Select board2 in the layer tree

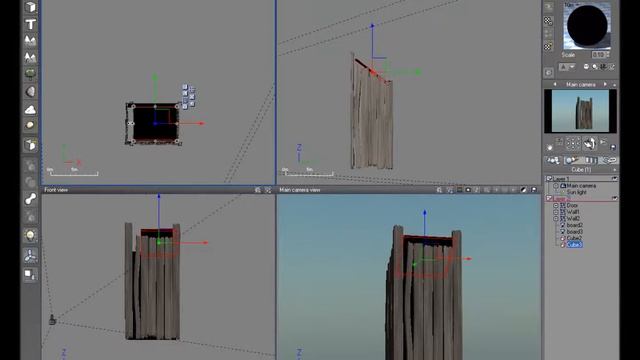574,225
